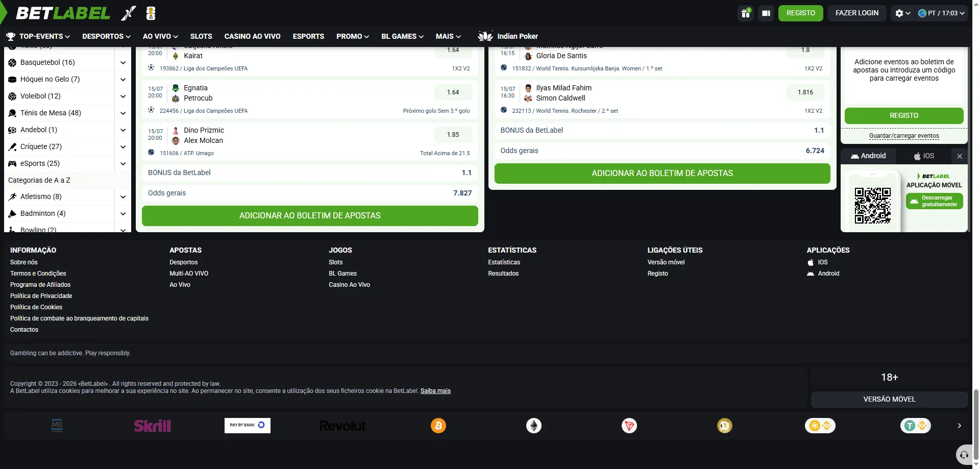The image size is (980, 469).
Task: Click the BetLabel logo
Action: click(63, 13)
